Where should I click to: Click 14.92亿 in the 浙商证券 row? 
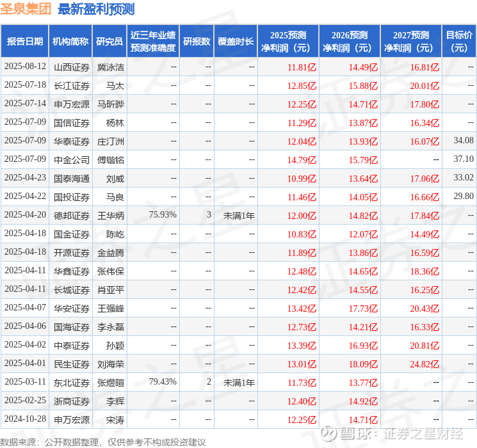click(363, 401)
